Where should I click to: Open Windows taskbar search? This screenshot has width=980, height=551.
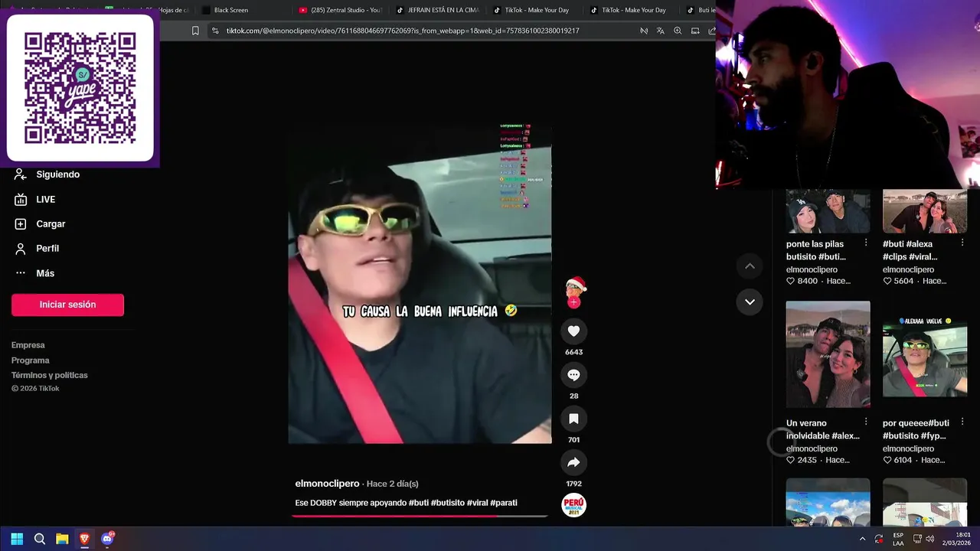click(40, 539)
